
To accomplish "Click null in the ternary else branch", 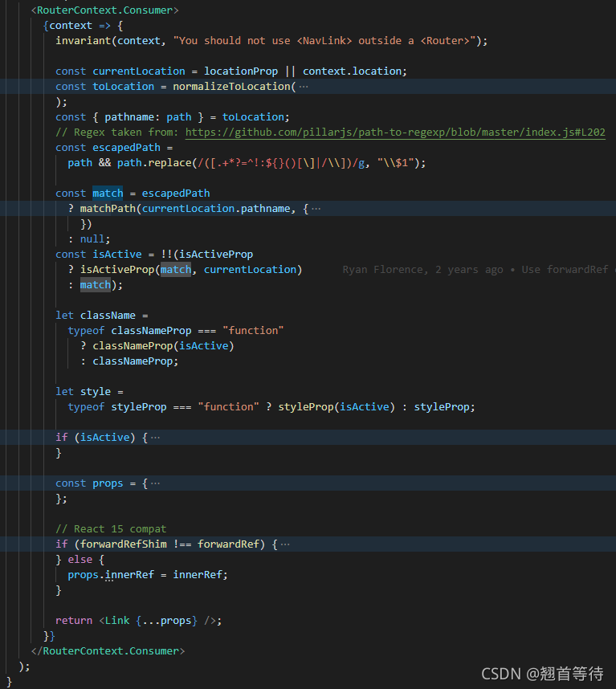I will click(92, 239).
